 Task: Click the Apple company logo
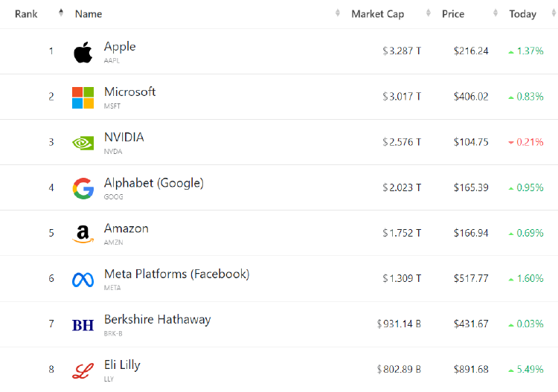coord(83,52)
